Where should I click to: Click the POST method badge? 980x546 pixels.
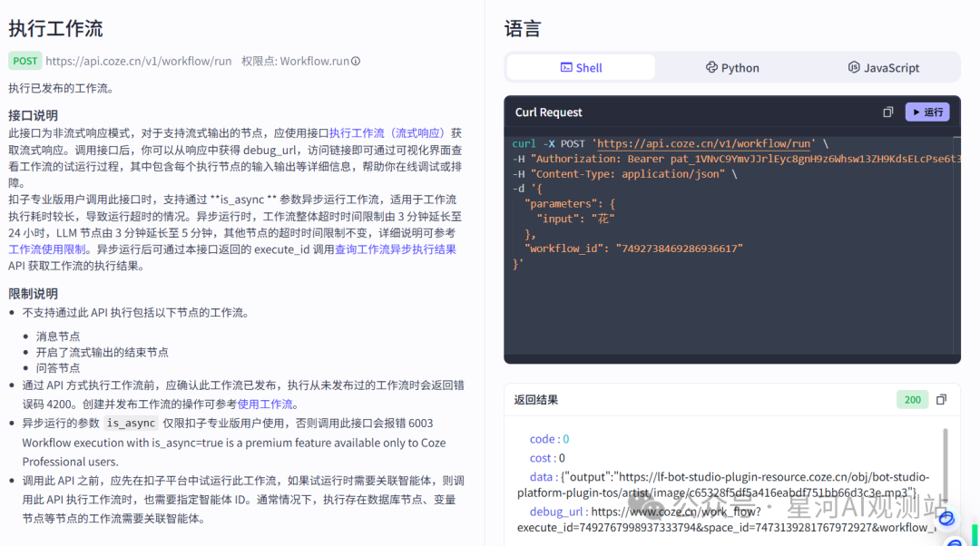25,62
